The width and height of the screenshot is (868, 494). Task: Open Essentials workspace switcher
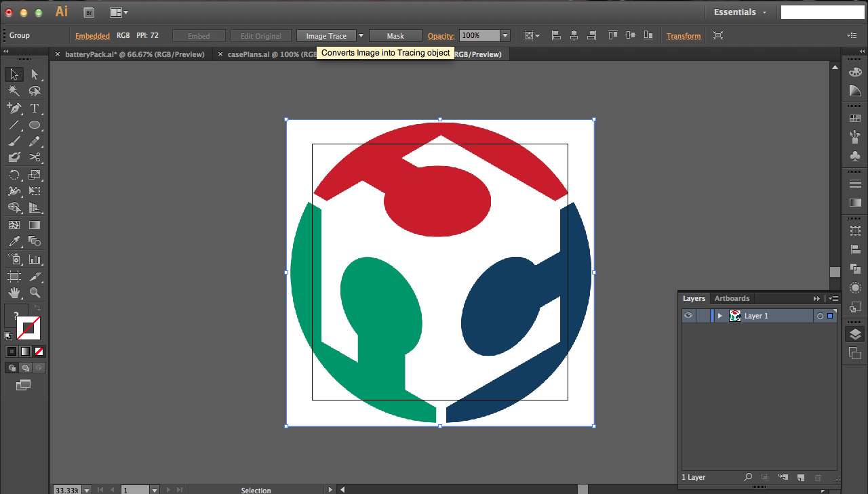click(740, 12)
